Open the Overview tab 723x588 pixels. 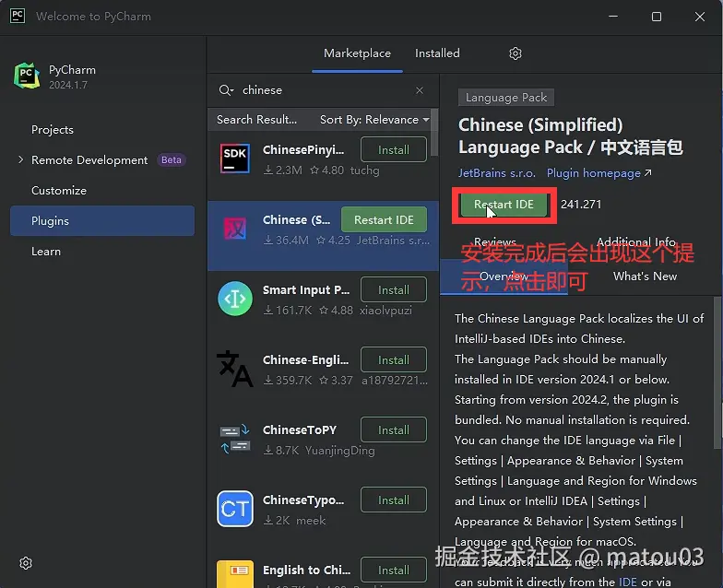coord(504,276)
